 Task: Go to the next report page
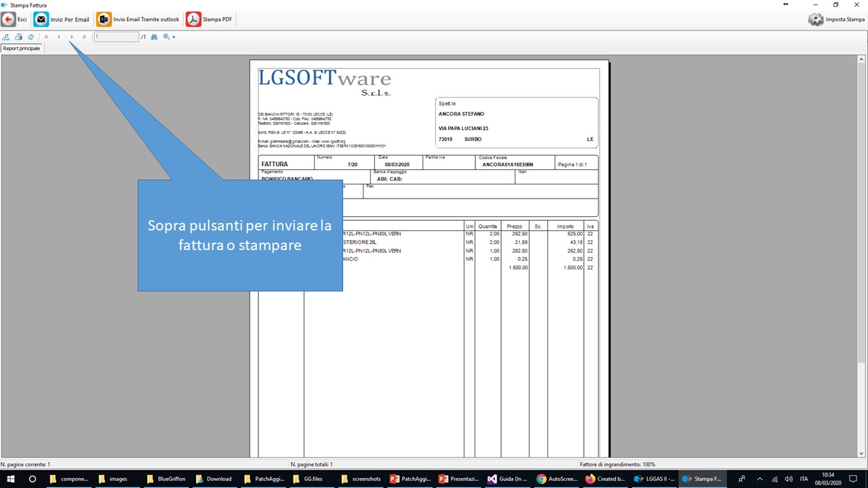coord(72,37)
